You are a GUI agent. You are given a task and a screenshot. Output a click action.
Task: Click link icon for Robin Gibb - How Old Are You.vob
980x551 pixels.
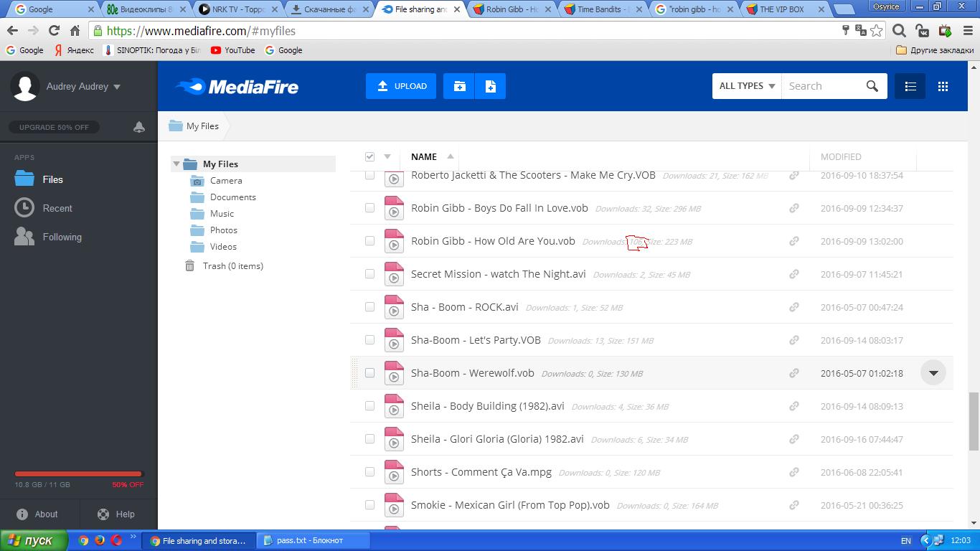[794, 241]
